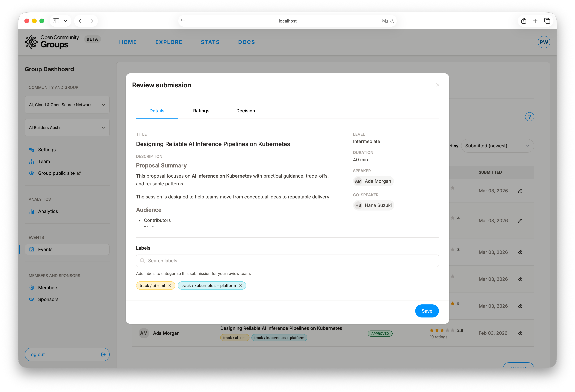This screenshot has width=575, height=392.
Task: Click the 'Contributors' audience bullet
Action: 157,220
